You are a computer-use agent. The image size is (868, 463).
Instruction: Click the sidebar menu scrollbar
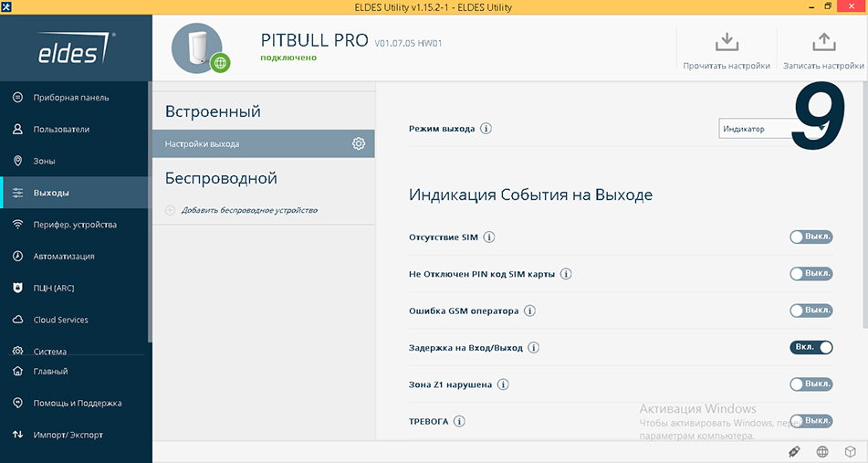pyautogui.click(x=150, y=212)
